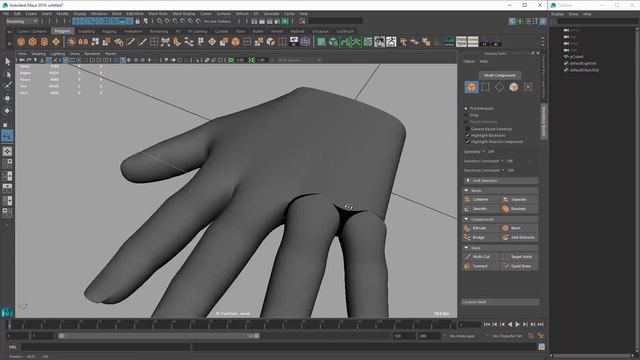Image resolution: width=640 pixels, height=360 pixels.
Task: Click the range slider bar below timeline
Action: [159, 336]
